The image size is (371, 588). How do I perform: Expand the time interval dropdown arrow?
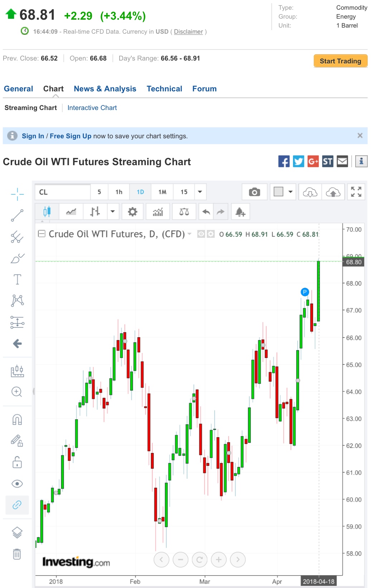click(200, 192)
